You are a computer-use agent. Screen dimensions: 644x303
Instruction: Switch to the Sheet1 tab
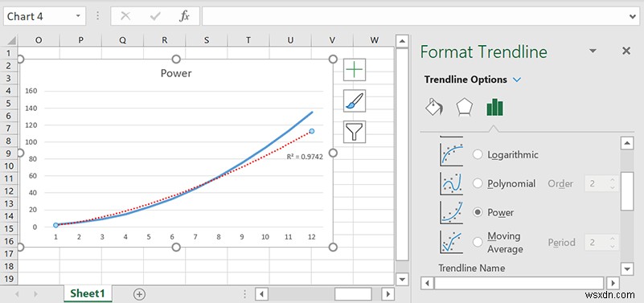(x=88, y=293)
